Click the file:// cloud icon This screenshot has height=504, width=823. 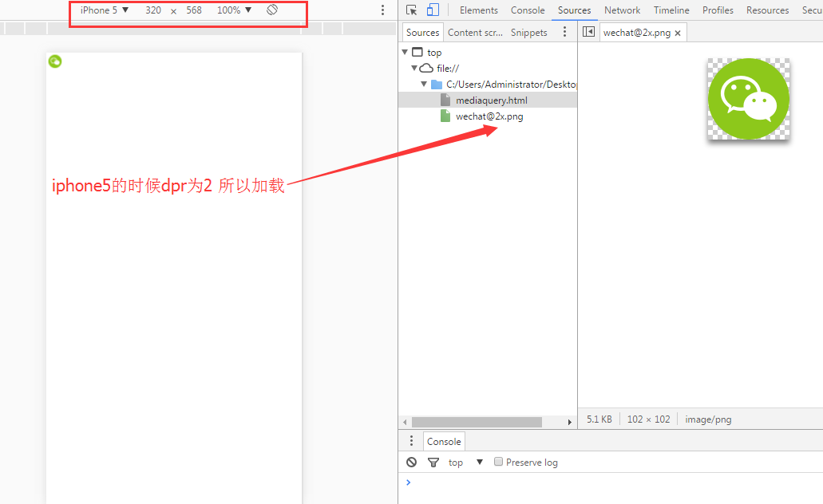[x=427, y=68]
